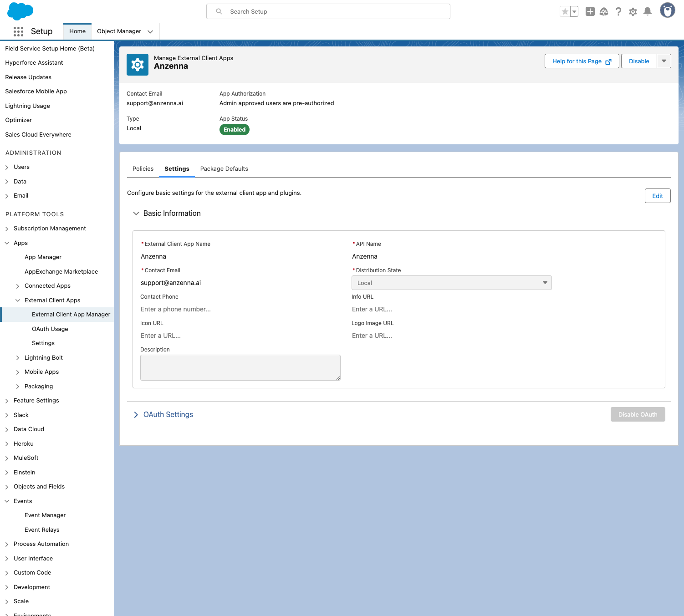The height and width of the screenshot is (616, 684).
Task: Click the Search Setup field
Action: point(328,11)
